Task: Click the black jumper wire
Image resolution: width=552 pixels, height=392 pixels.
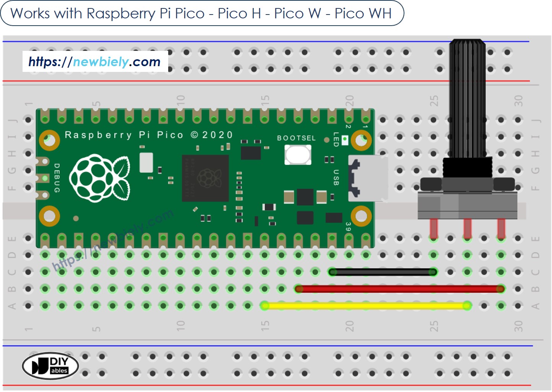Action: pos(383,272)
